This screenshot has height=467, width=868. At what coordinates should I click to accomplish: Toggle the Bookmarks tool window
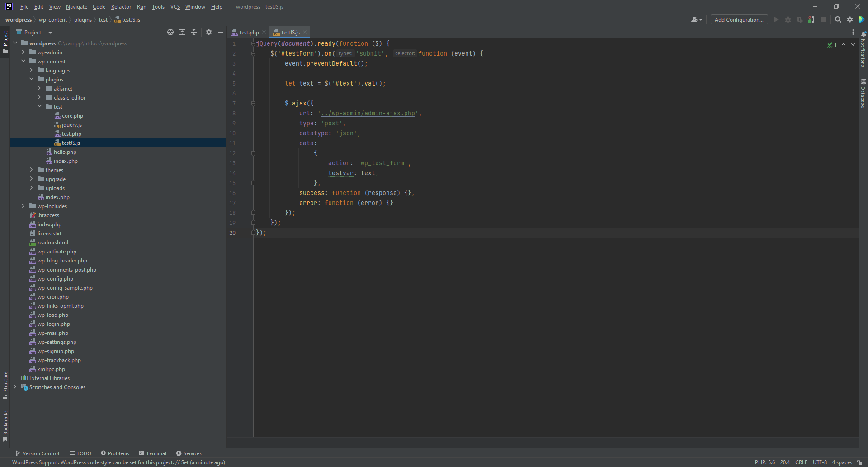[5, 426]
